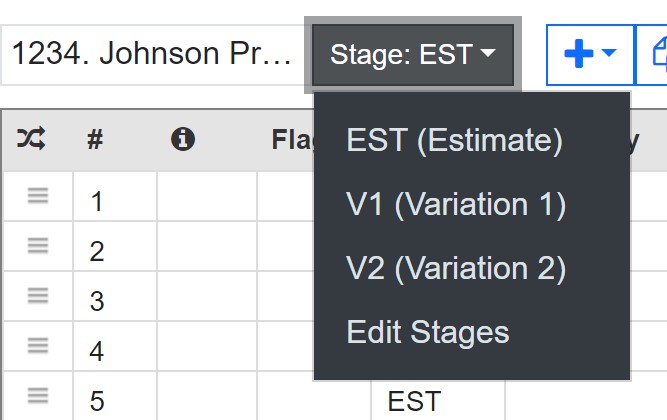Open the caret next to plus button
The width and height of the screenshot is (667, 420).
coord(609,52)
